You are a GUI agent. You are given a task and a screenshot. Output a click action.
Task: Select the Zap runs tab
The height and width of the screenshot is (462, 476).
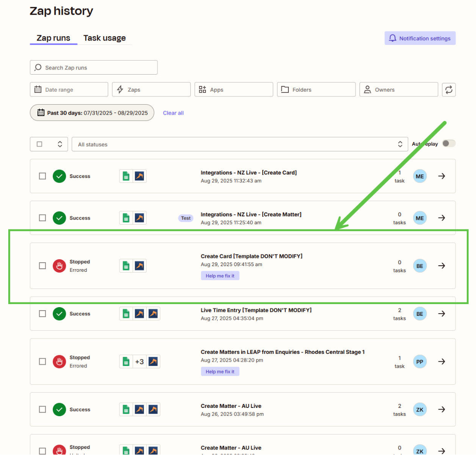click(x=53, y=38)
